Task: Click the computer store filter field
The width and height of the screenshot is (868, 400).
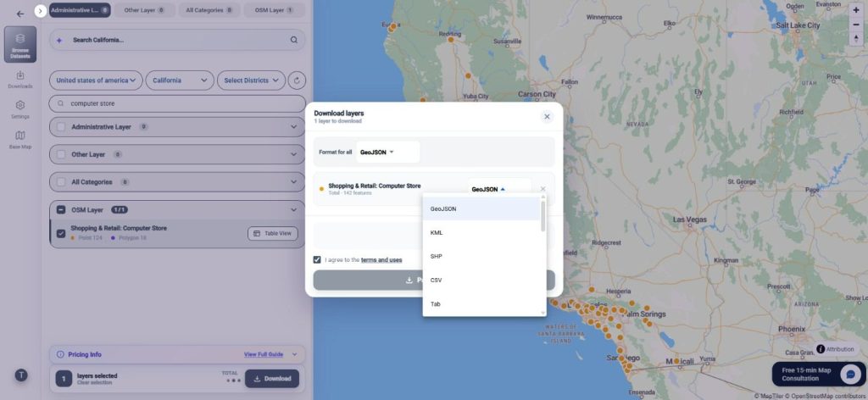Action: point(177,103)
